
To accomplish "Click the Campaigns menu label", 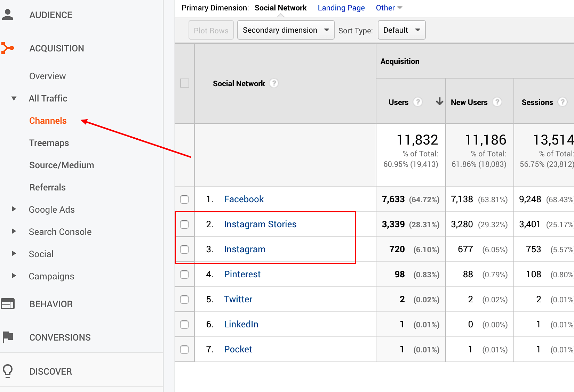I will (x=51, y=276).
